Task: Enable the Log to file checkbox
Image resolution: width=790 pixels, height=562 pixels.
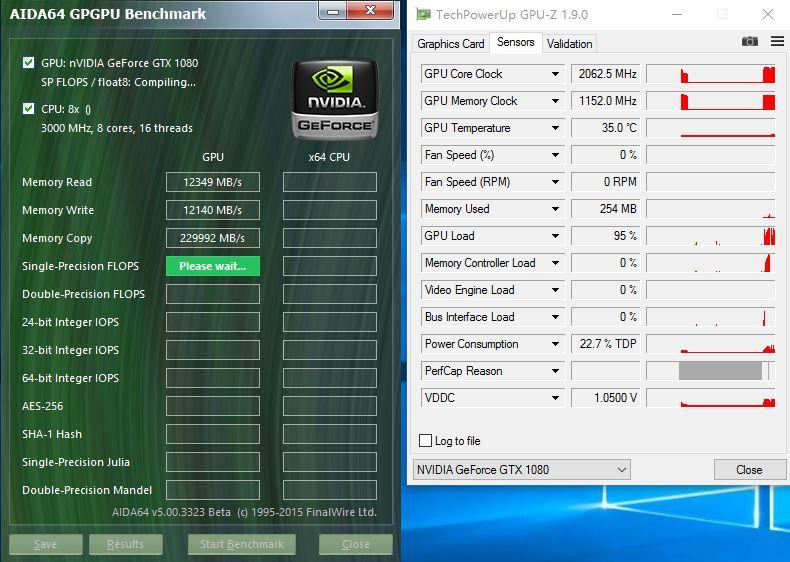Action: (x=425, y=441)
